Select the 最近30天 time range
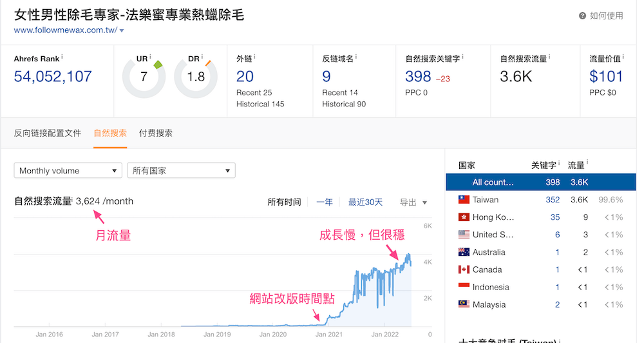This screenshot has height=343, width=644. pyautogui.click(x=365, y=202)
